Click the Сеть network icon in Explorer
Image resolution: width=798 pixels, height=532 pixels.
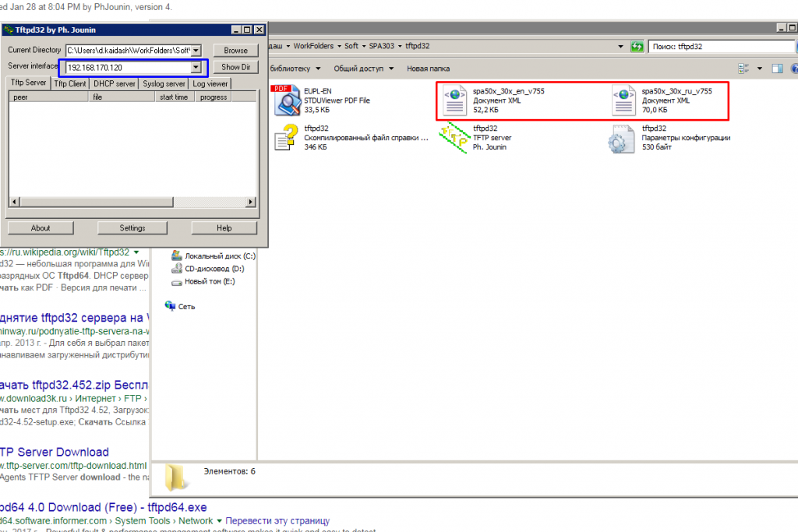pos(170,305)
